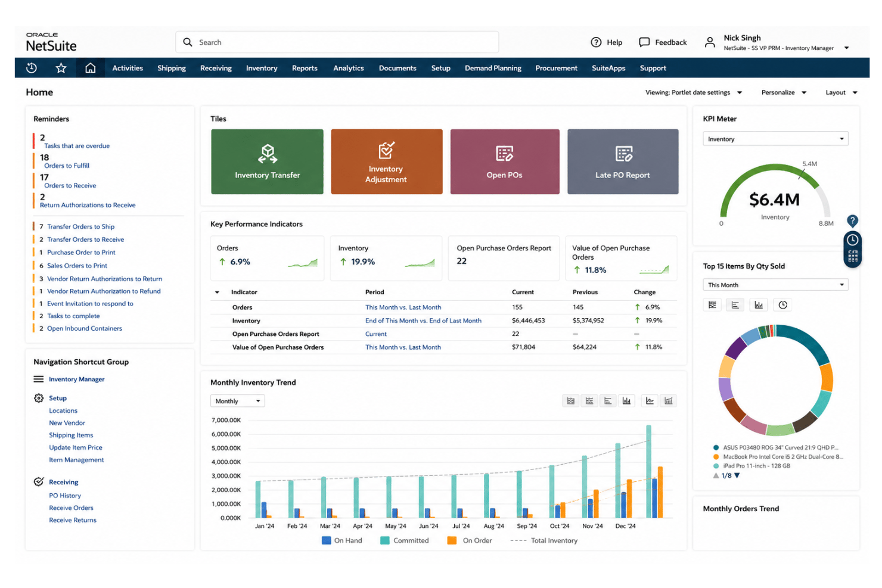This screenshot has width=882, height=588.
Task: Open the Monthly interval dropdown
Action: (237, 401)
